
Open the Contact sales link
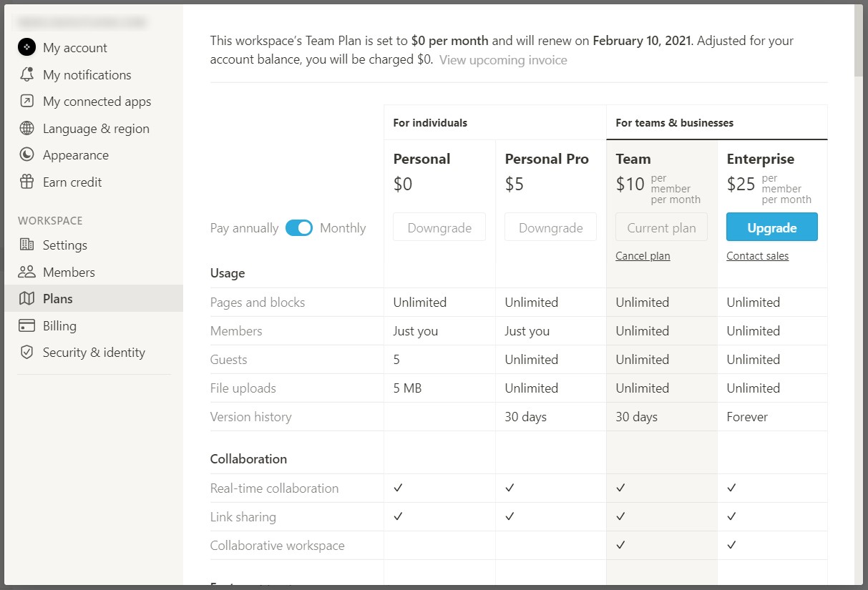coord(757,256)
